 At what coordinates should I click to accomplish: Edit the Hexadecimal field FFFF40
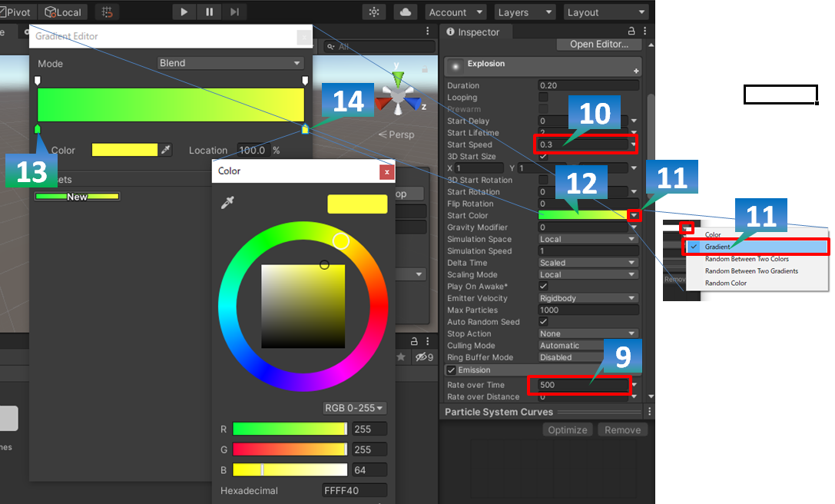coord(355,490)
